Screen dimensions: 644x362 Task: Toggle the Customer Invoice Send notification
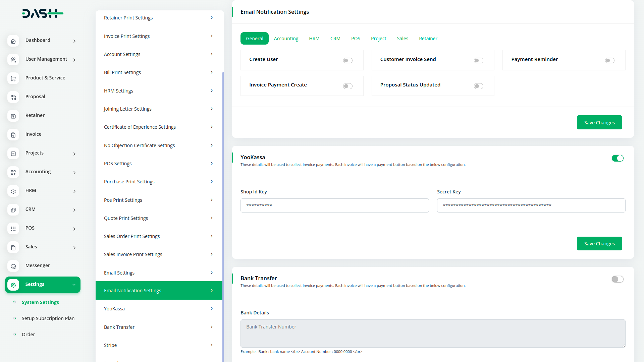pyautogui.click(x=479, y=60)
